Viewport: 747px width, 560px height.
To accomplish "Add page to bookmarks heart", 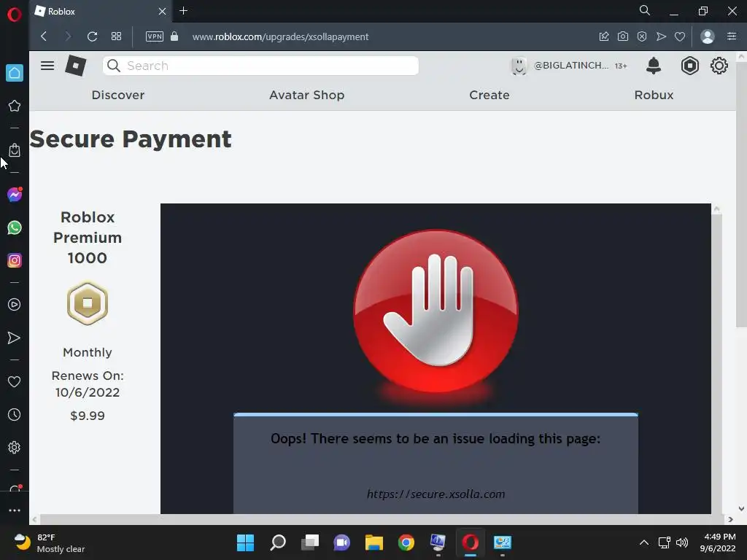I will point(680,36).
